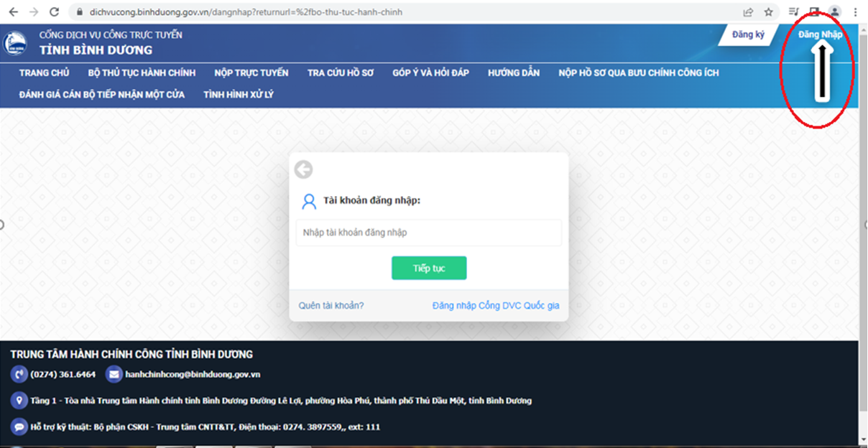Go to BỘ THỦ TỤC HÀNH CHÍNH
This screenshot has height=448, width=868.
(142, 73)
